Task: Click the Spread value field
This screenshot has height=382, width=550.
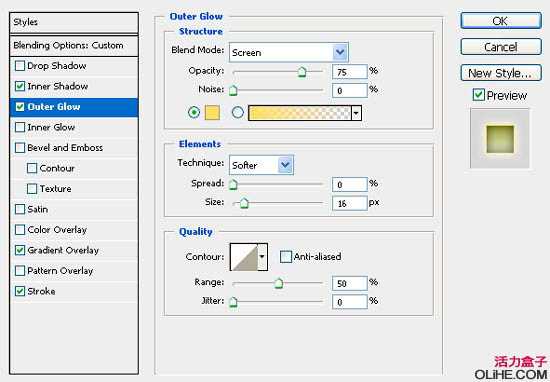Action: click(350, 185)
